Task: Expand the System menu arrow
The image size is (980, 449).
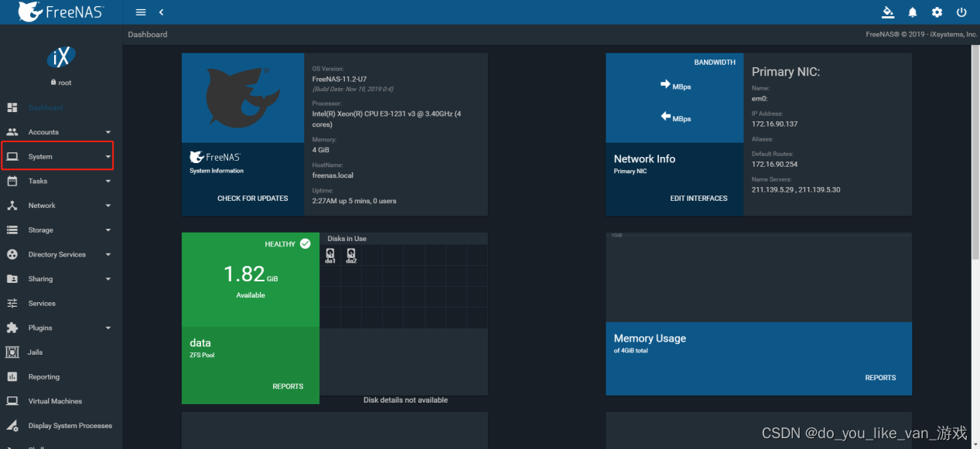Action: pos(108,157)
